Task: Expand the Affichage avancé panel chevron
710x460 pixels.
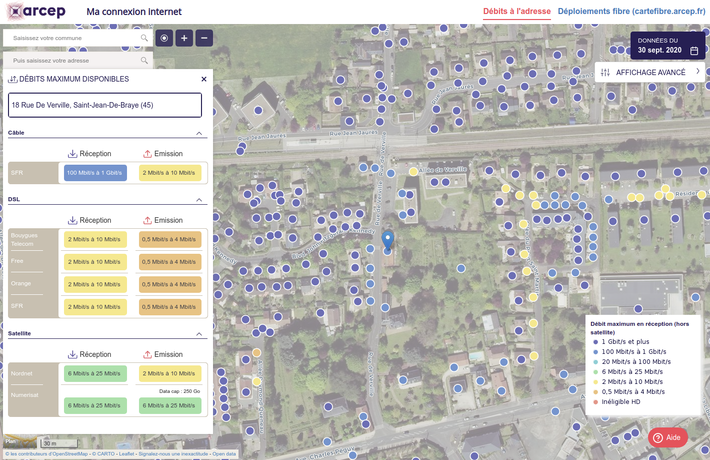Action: 698,72
